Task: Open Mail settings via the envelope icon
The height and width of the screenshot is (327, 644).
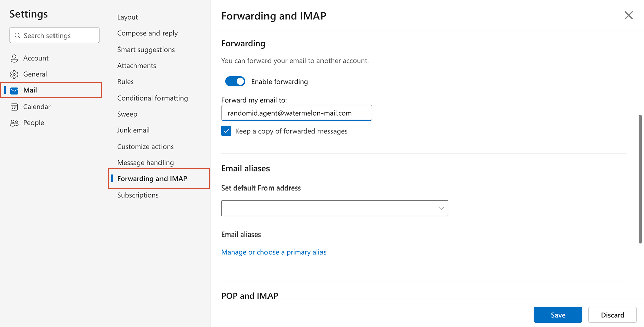Action: [14, 90]
